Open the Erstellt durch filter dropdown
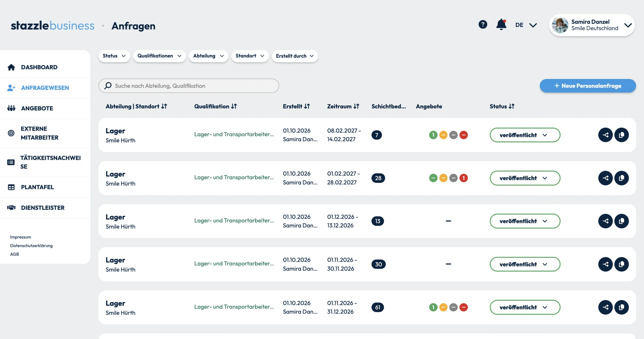This screenshot has width=644, height=339. pos(295,56)
